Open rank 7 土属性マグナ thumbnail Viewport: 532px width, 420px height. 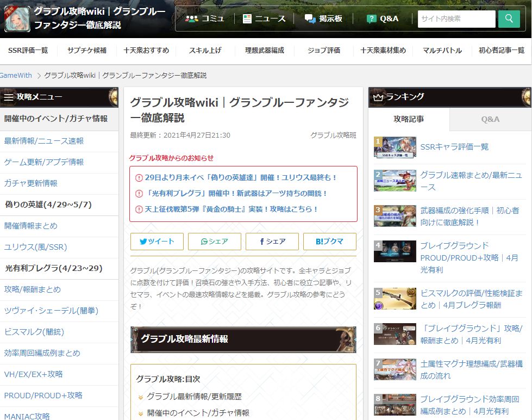(x=395, y=369)
